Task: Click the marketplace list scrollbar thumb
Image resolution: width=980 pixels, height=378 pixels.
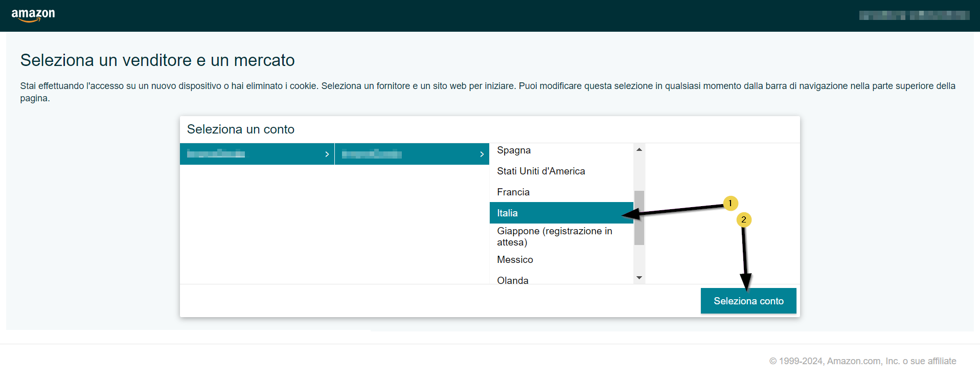Action: pyautogui.click(x=639, y=218)
